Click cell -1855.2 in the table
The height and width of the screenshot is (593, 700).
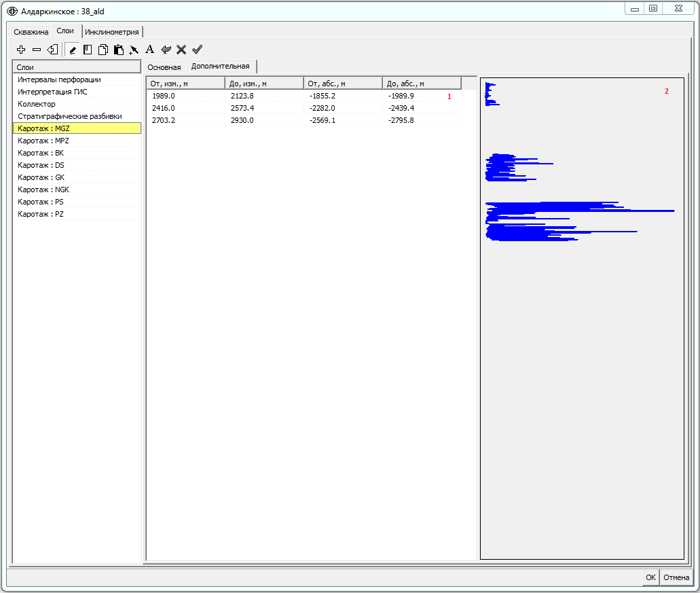(x=343, y=96)
